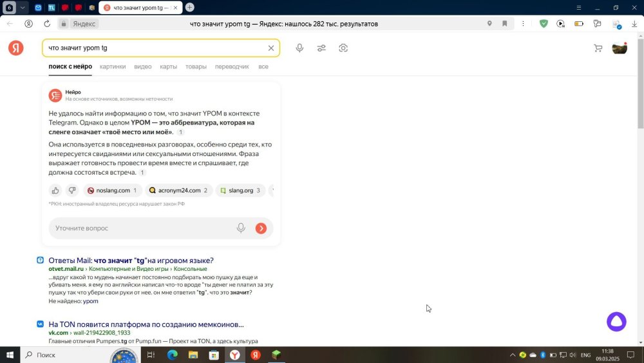
Task: Click the location pin in address bar
Action: pos(489,24)
